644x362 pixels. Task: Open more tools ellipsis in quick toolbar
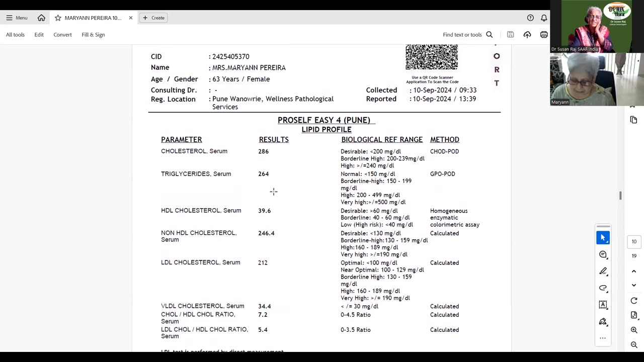(x=603, y=338)
